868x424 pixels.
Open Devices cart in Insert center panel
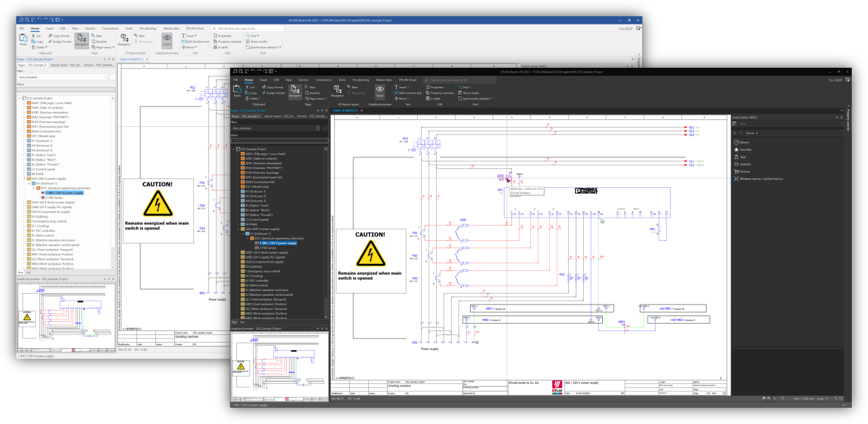[x=736, y=172]
